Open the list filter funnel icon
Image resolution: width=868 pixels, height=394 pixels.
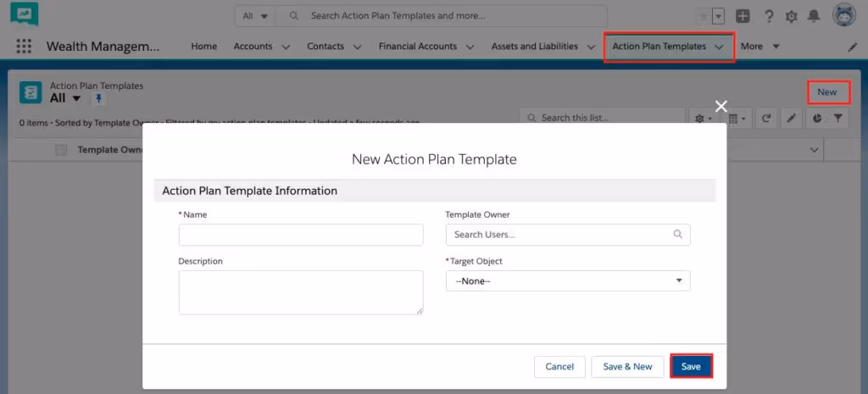838,118
